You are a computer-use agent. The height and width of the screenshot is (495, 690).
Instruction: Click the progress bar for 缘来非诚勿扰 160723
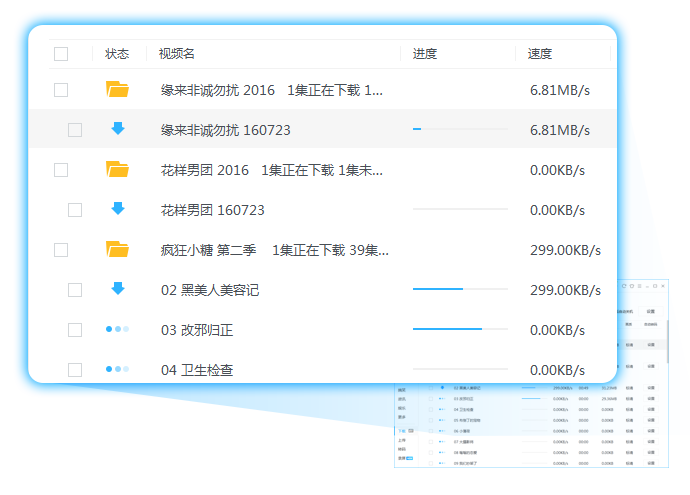tap(460, 129)
